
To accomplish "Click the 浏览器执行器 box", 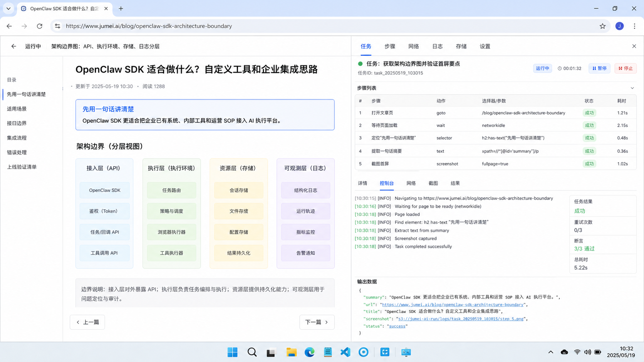I will tap(171, 232).
